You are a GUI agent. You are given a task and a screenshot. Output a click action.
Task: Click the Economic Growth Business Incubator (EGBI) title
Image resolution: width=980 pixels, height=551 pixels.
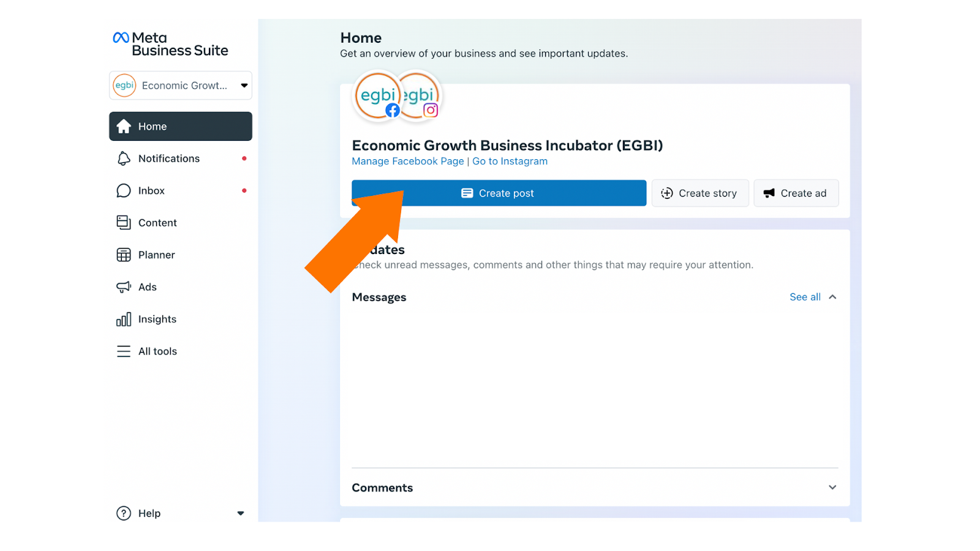pyautogui.click(x=508, y=145)
